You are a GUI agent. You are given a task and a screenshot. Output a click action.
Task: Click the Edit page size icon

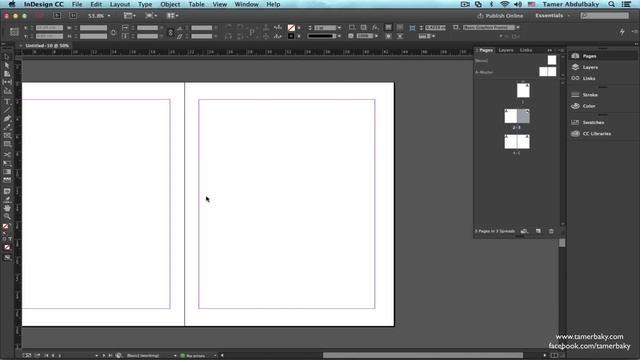coord(524,231)
